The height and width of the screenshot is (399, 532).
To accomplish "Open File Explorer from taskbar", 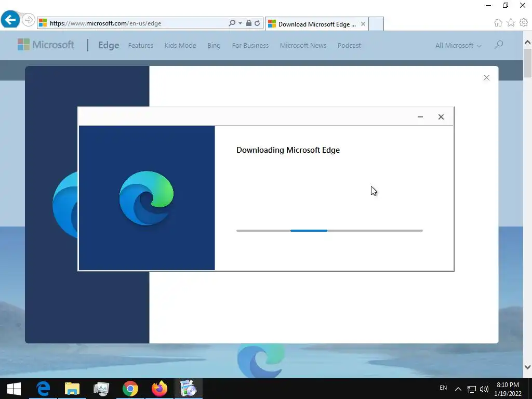I will 72,389.
